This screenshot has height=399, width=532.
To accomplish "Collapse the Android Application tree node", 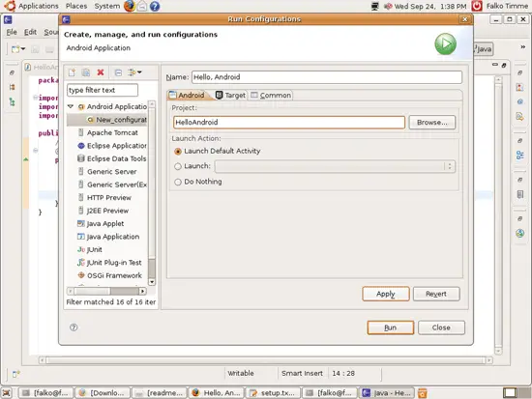I will [x=71, y=107].
